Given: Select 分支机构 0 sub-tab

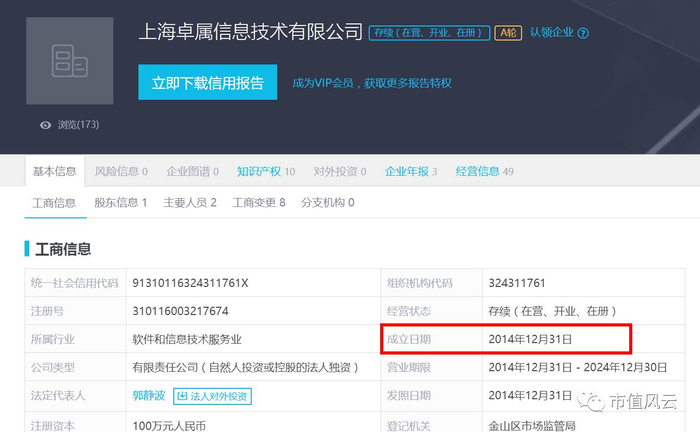Looking at the screenshot, I should pyautogui.click(x=328, y=203).
